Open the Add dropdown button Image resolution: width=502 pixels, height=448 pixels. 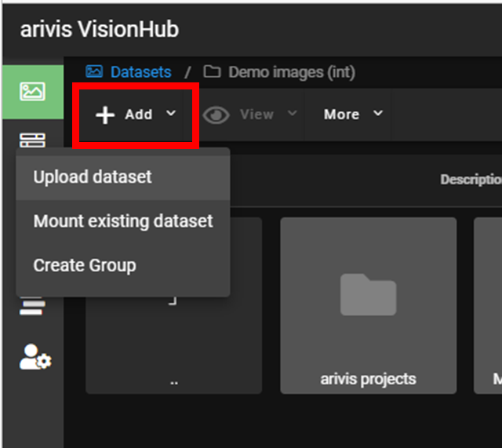coord(136,115)
